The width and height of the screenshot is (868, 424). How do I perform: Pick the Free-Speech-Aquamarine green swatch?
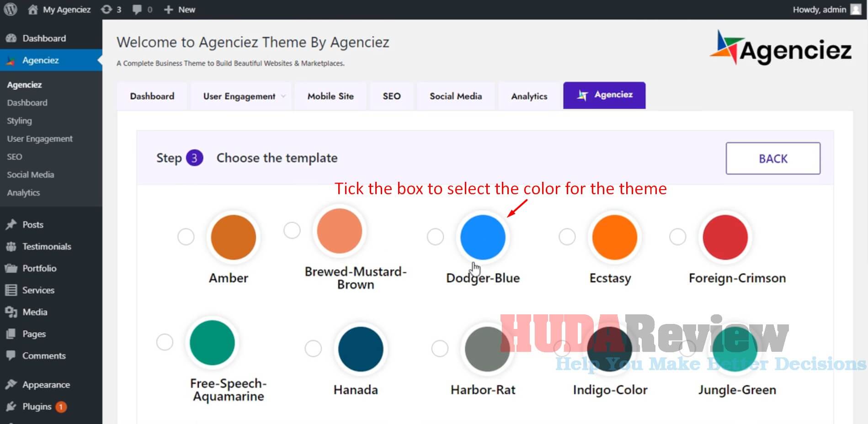(x=212, y=343)
